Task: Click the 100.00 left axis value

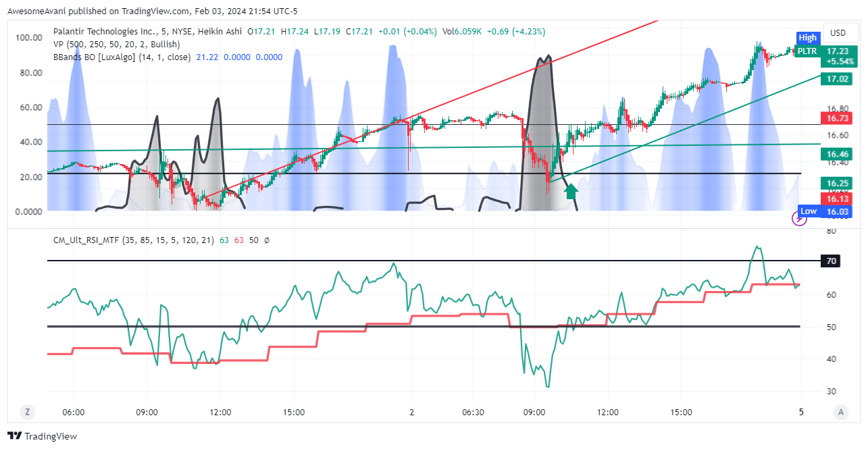Action: (x=29, y=38)
